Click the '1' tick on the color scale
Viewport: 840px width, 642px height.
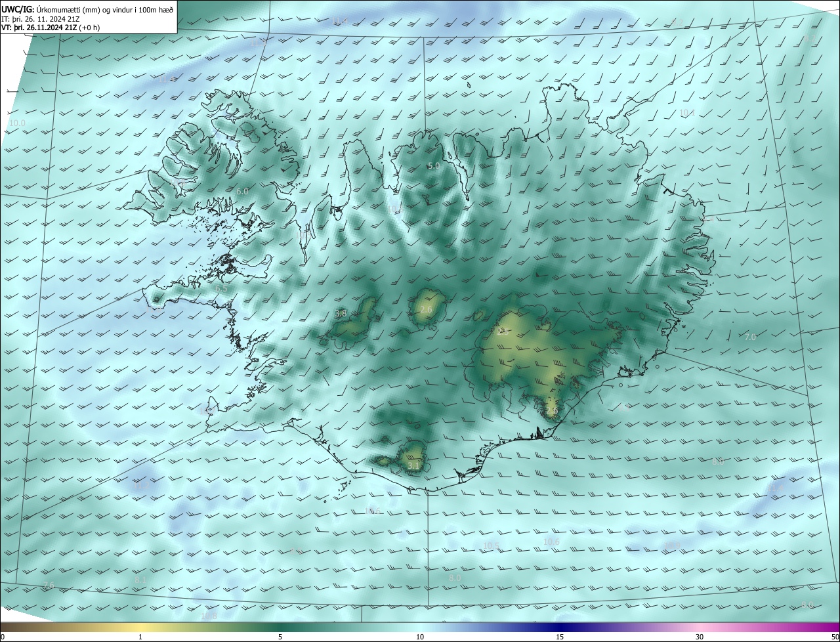click(140, 637)
